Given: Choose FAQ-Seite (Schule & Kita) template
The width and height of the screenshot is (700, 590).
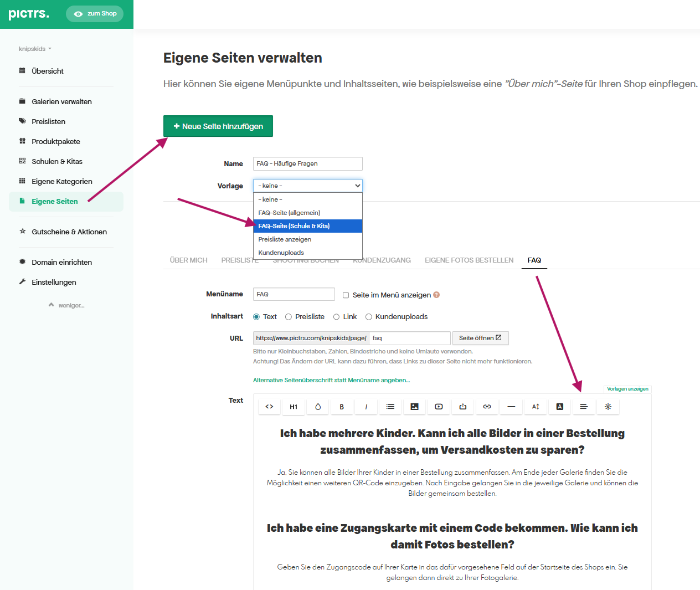Looking at the screenshot, I should point(308,226).
